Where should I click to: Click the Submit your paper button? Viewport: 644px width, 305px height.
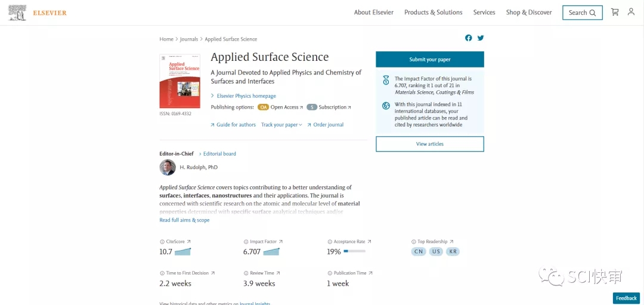click(429, 60)
